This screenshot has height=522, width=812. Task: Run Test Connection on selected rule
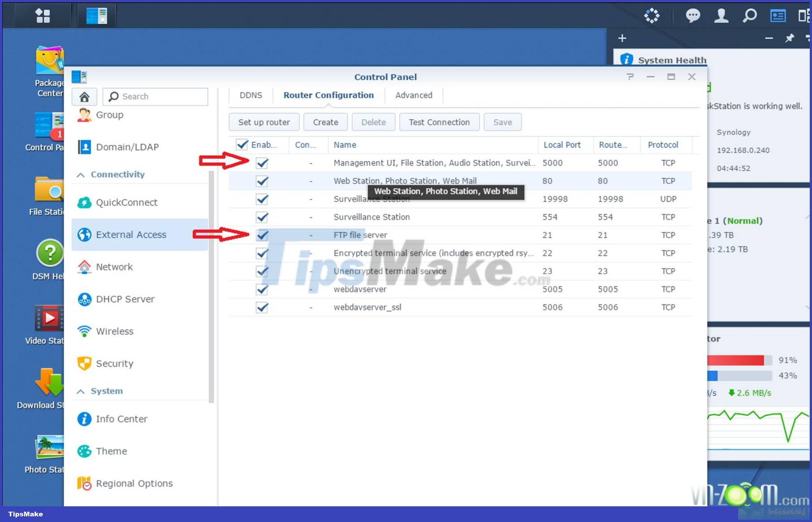439,122
